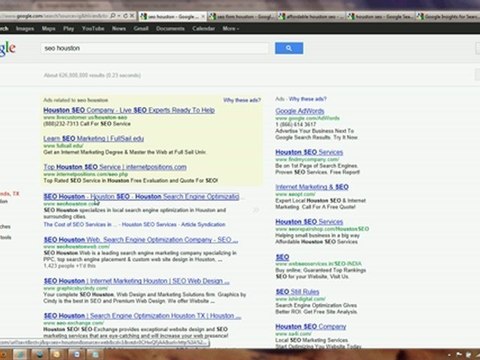This screenshot has width=480, height=360.
Task: Open ad 'Learn SEO Marketing | FullSail.edu'
Action: point(94,138)
